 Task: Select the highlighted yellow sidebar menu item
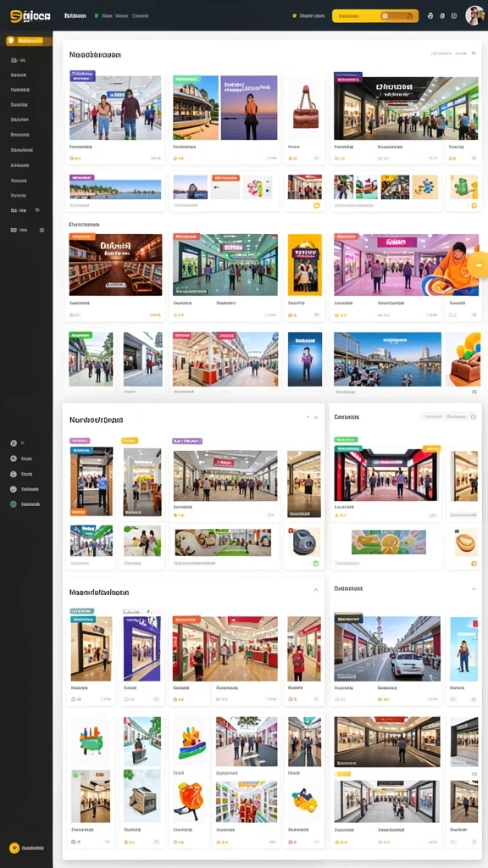coord(29,41)
